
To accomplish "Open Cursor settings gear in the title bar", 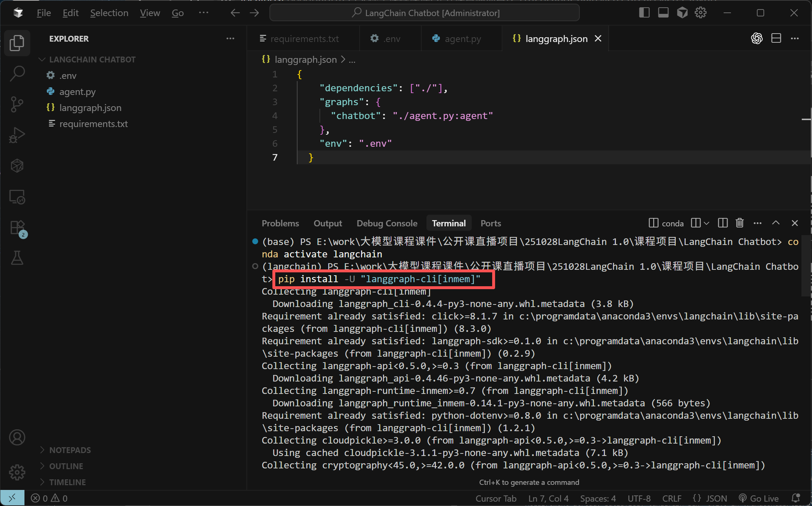I will [701, 13].
